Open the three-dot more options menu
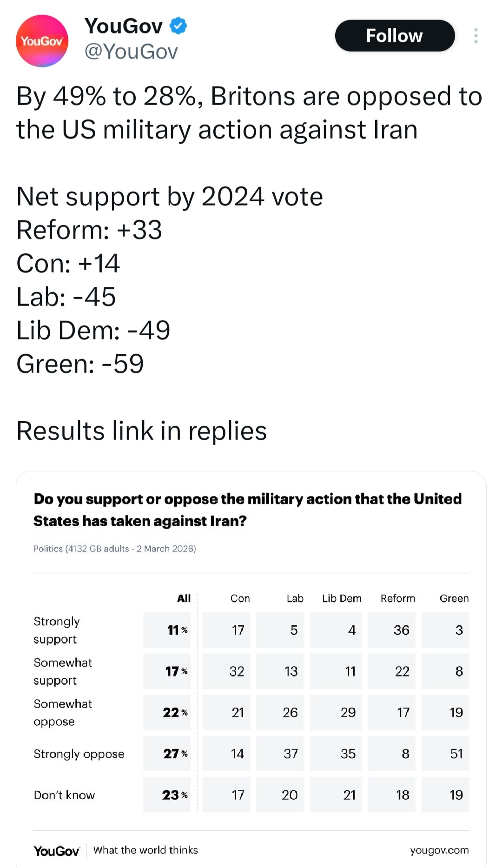Viewport: 502px width, 868px height. click(476, 36)
